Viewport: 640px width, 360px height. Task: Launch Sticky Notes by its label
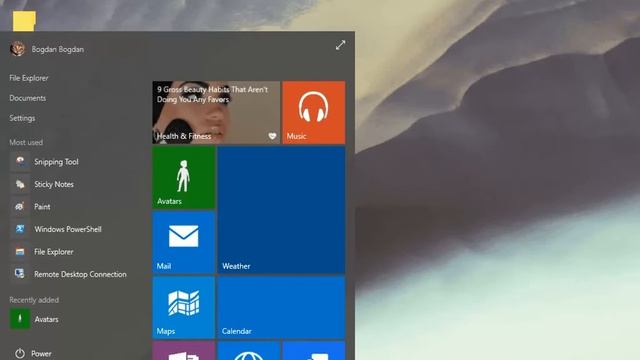tap(54, 184)
